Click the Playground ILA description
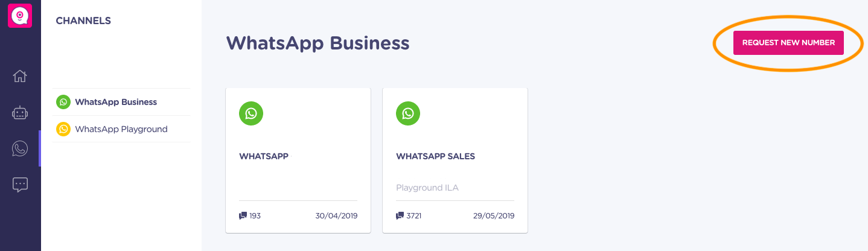This screenshot has width=868, height=251. tap(427, 188)
